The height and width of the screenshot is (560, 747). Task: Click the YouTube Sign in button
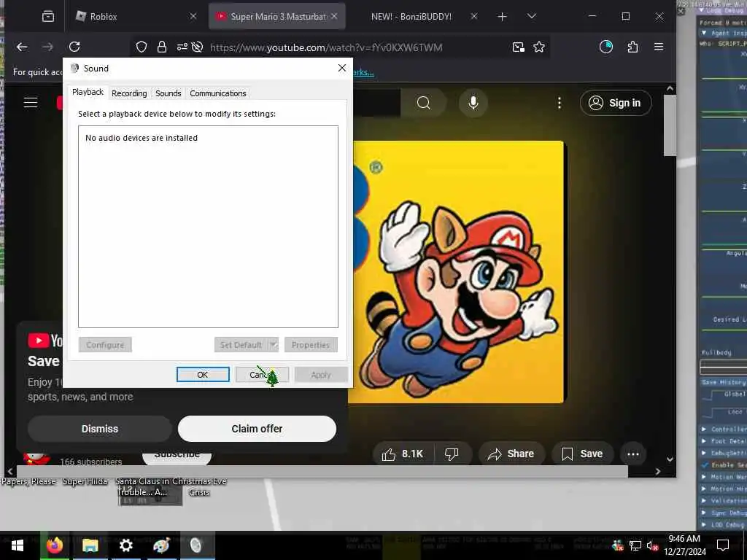(616, 103)
